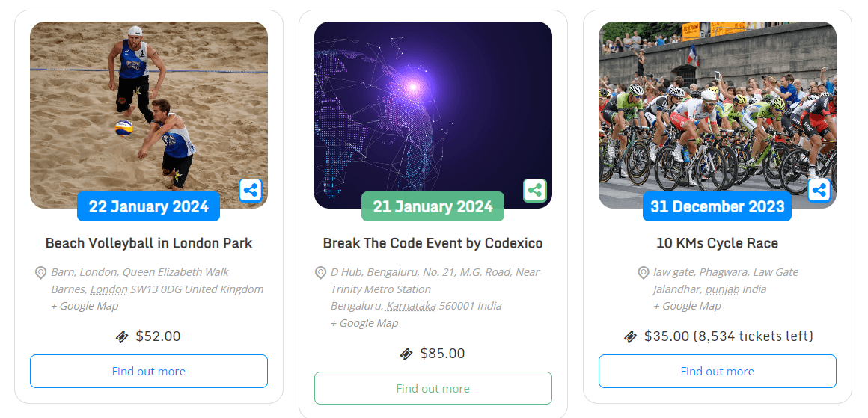Open Beach Volleyball in London Park title
This screenshot has height=418, width=868.
(x=149, y=243)
